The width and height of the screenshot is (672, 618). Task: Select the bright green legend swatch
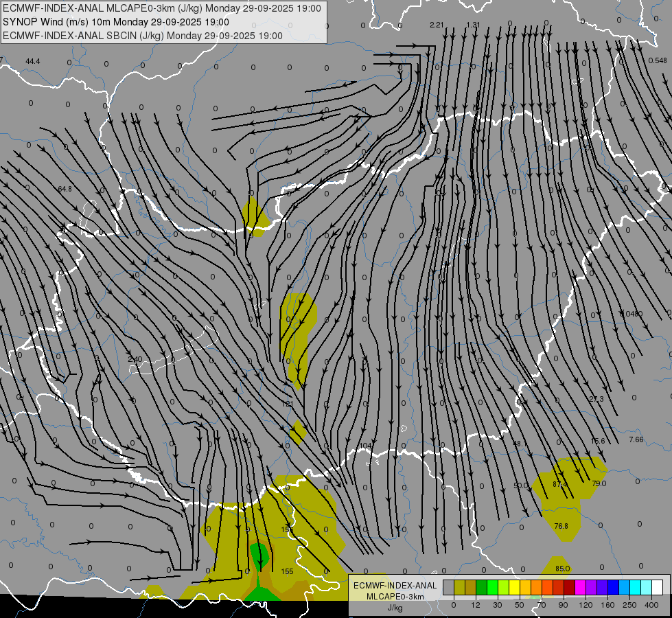(492, 587)
